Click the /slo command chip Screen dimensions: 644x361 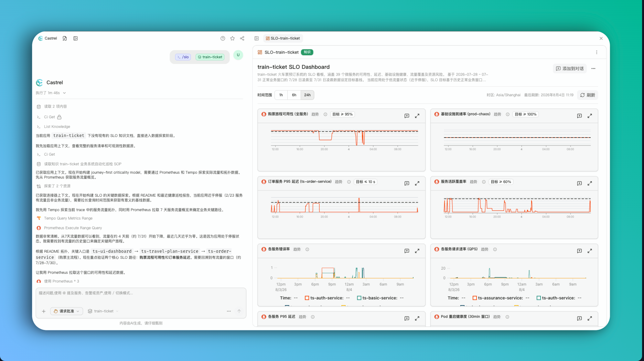tap(183, 57)
